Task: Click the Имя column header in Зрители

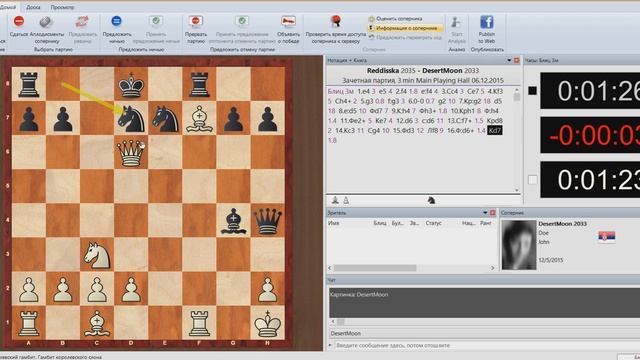Action: tap(333, 223)
